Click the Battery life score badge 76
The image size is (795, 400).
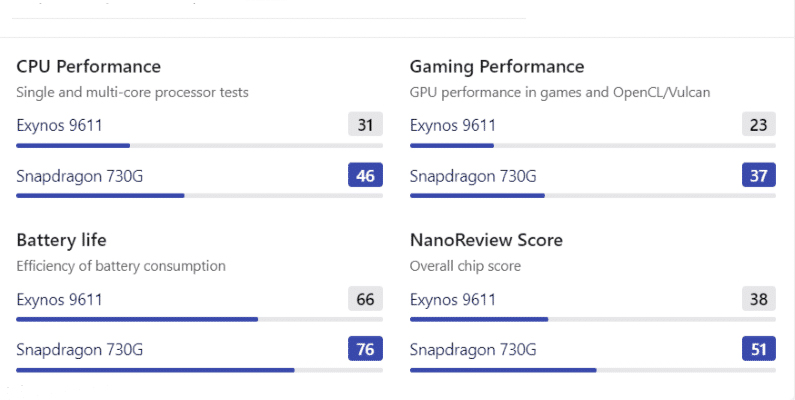(x=365, y=350)
